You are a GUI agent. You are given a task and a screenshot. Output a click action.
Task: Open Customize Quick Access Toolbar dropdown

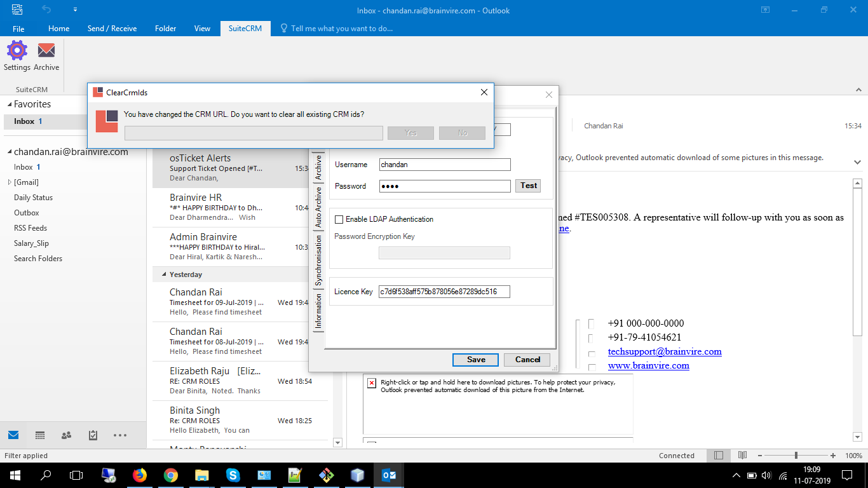[75, 10]
